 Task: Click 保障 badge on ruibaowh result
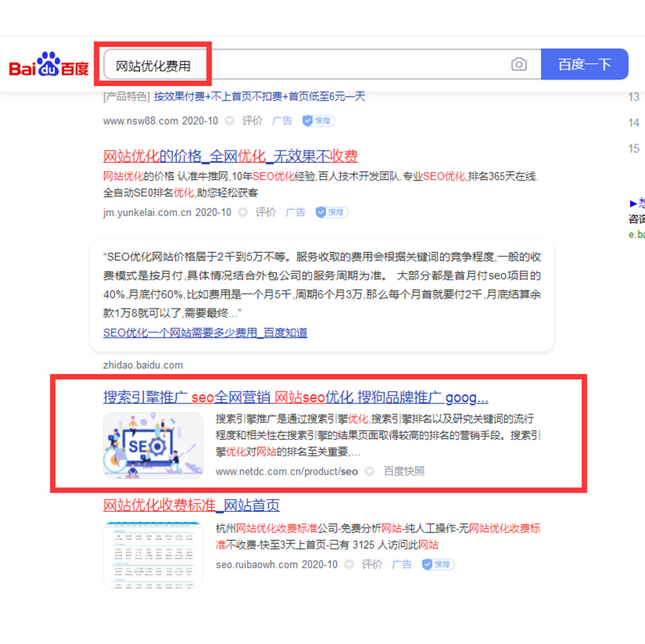(438, 564)
